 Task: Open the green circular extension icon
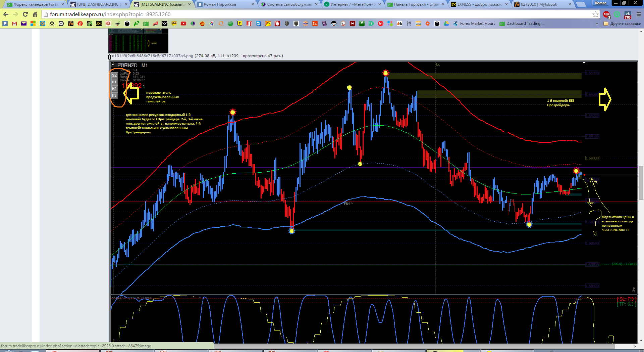coord(617,14)
